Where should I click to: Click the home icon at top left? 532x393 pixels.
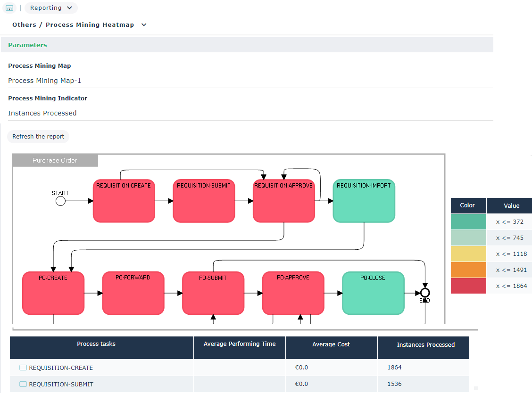[x=9, y=8]
